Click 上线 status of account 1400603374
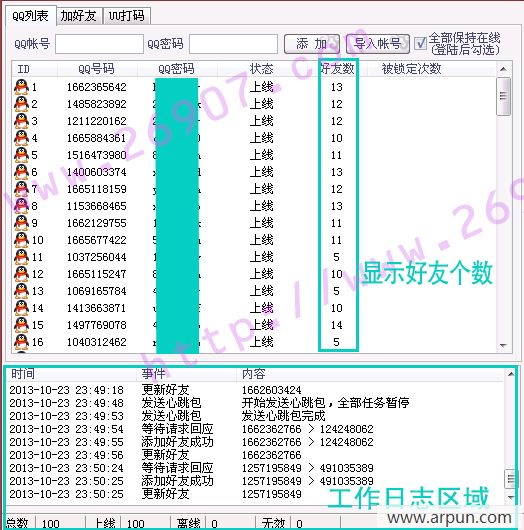The image size is (524, 530). (261, 172)
